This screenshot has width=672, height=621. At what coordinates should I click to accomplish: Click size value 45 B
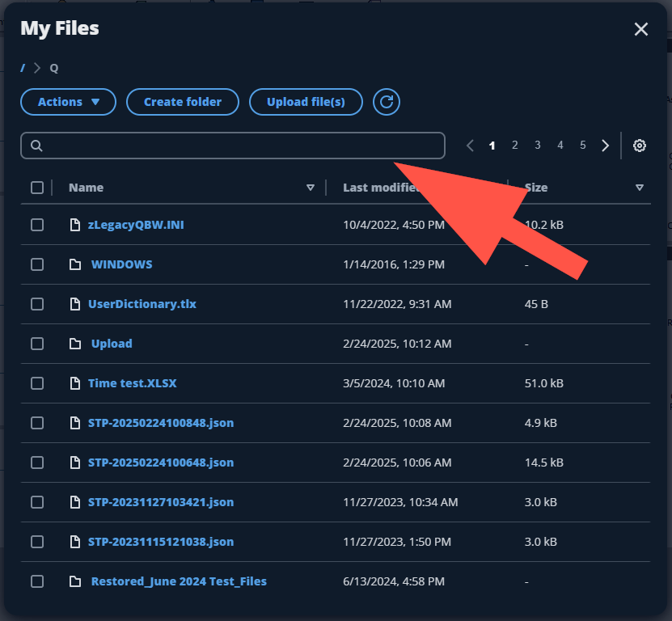pyautogui.click(x=536, y=304)
